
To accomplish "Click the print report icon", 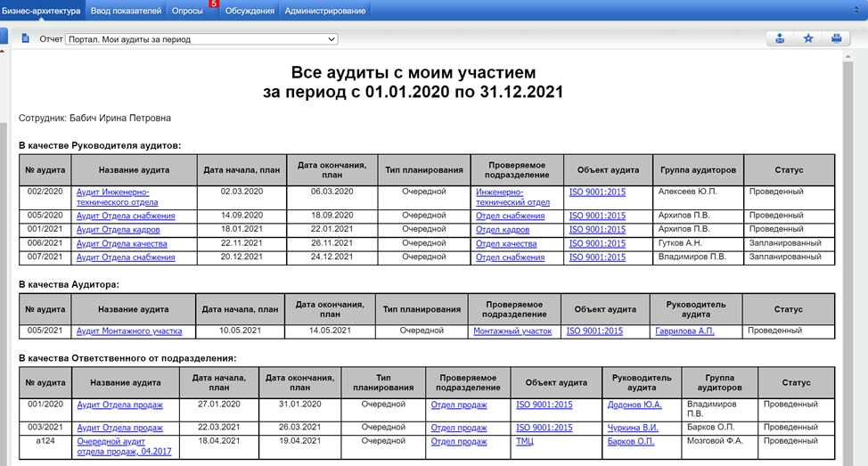I will [836, 38].
